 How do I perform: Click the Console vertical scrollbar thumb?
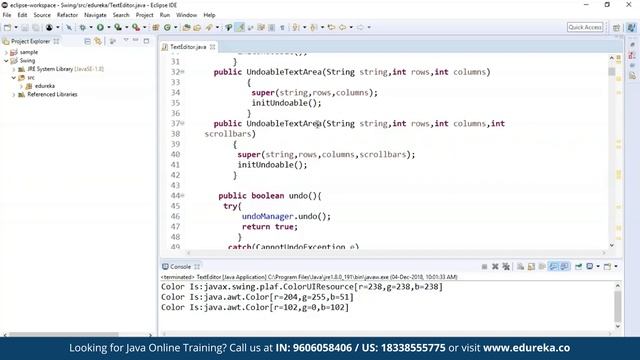(618, 306)
